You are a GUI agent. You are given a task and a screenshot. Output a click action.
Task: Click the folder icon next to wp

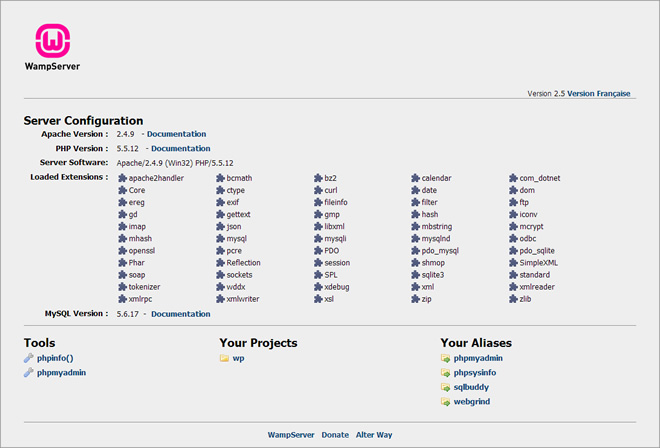tap(224, 358)
